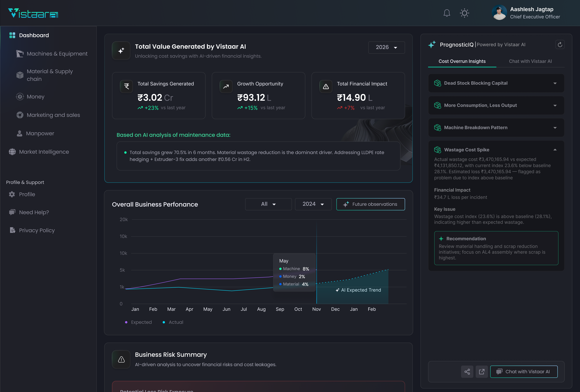Click Need Help chat bubble icon
Image resolution: width=580 pixels, height=392 pixels.
click(x=12, y=212)
